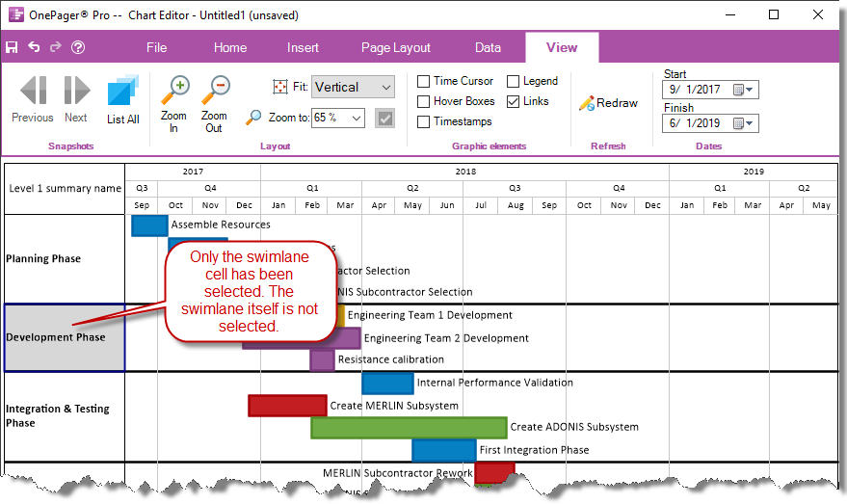Click the Aug month header cell
This screenshot has height=504, width=847.
click(x=516, y=206)
